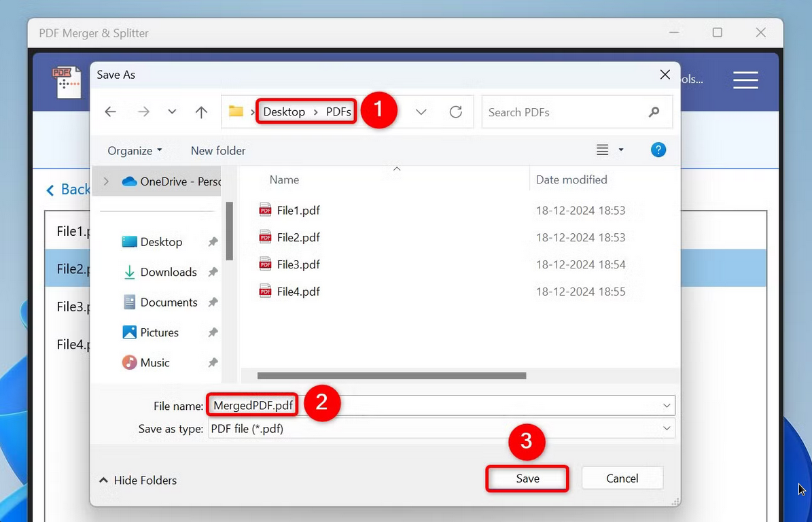The width and height of the screenshot is (812, 522).
Task: Click the pin icon beside Pictures
Action: (213, 332)
